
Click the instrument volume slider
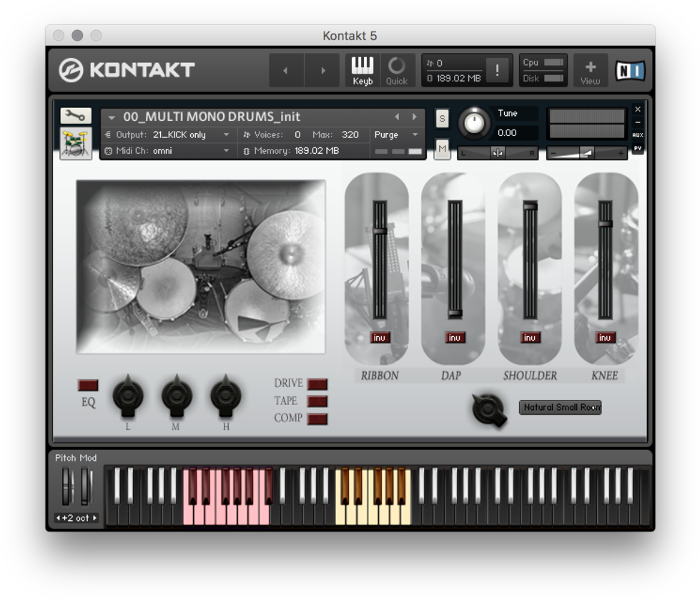point(587,153)
